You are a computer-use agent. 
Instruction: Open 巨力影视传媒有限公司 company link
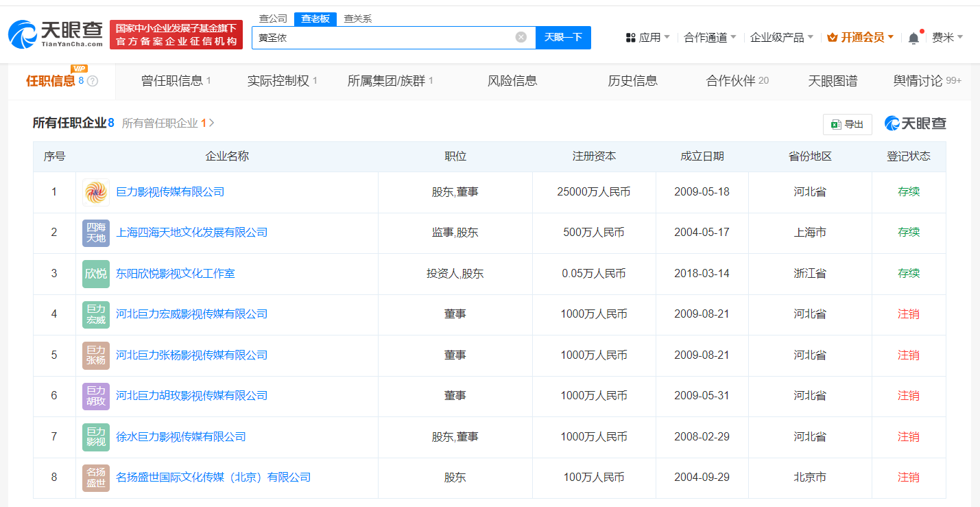pos(170,192)
